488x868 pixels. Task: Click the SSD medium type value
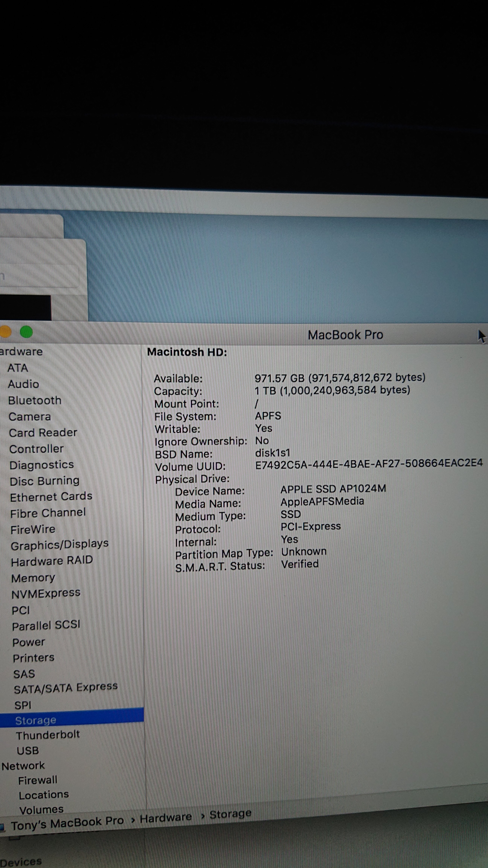point(291,514)
